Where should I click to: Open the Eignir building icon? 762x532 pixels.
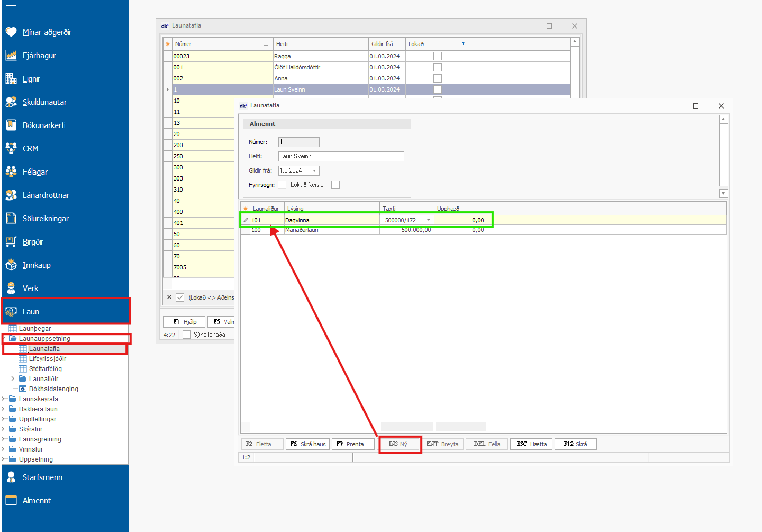[11, 79]
